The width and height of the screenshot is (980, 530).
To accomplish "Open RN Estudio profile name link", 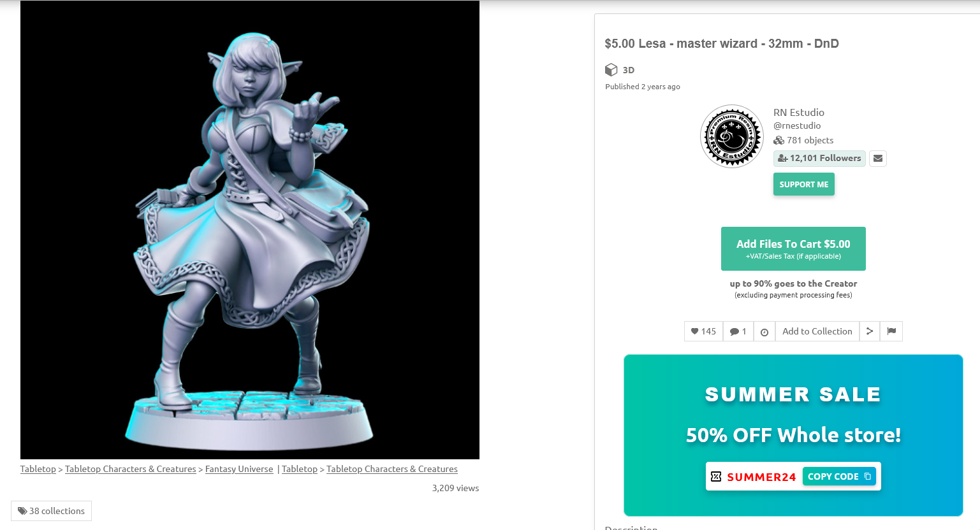I will [x=798, y=113].
